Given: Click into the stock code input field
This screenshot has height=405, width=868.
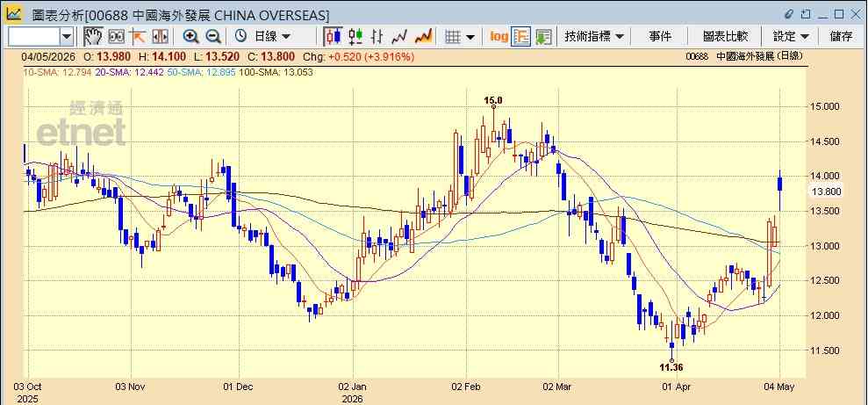Looking at the screenshot, I should [x=34, y=37].
